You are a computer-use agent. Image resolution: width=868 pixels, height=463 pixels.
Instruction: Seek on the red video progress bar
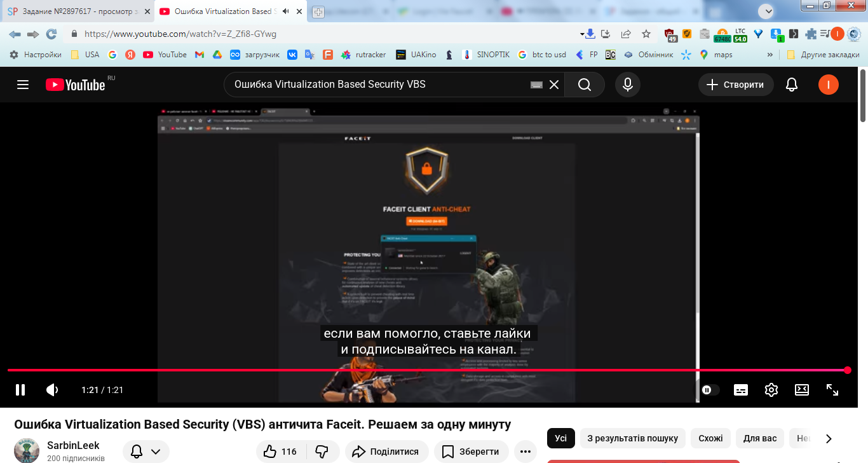[428, 370]
